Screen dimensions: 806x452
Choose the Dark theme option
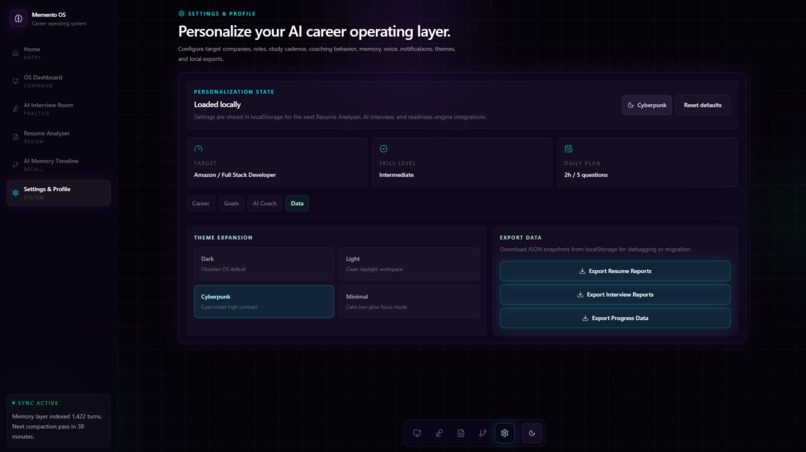pos(264,263)
